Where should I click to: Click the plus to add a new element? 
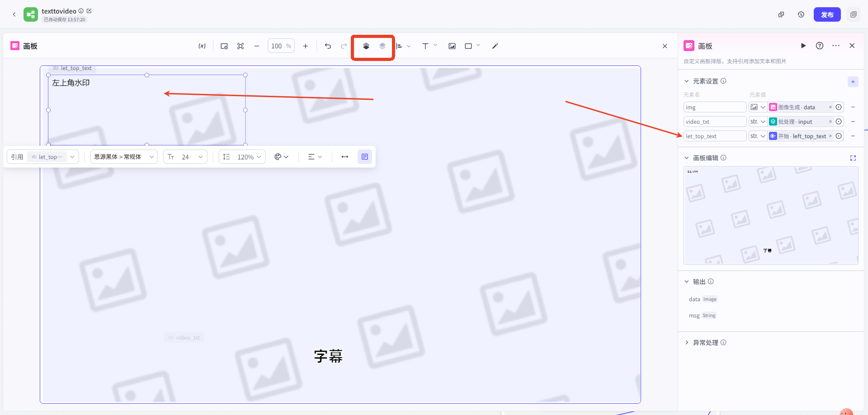[x=853, y=82]
